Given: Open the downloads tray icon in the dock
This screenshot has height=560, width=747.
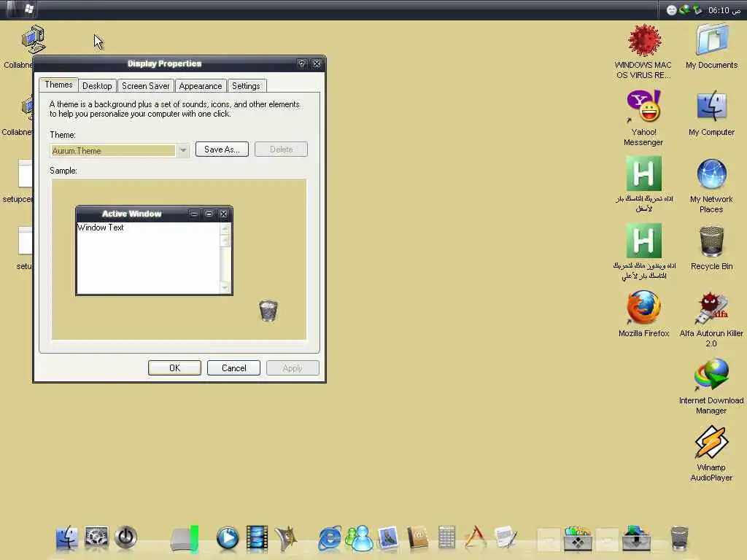Looking at the screenshot, I should pos(636,539).
